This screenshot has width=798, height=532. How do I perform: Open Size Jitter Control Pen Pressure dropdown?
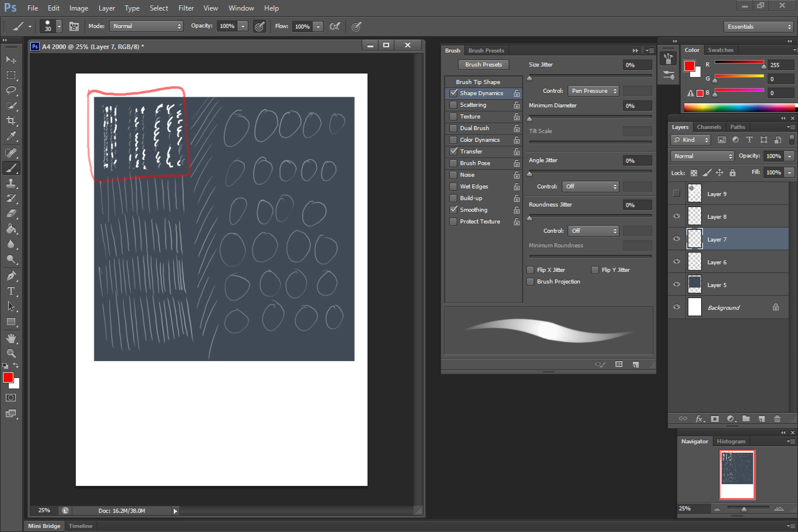(x=593, y=91)
